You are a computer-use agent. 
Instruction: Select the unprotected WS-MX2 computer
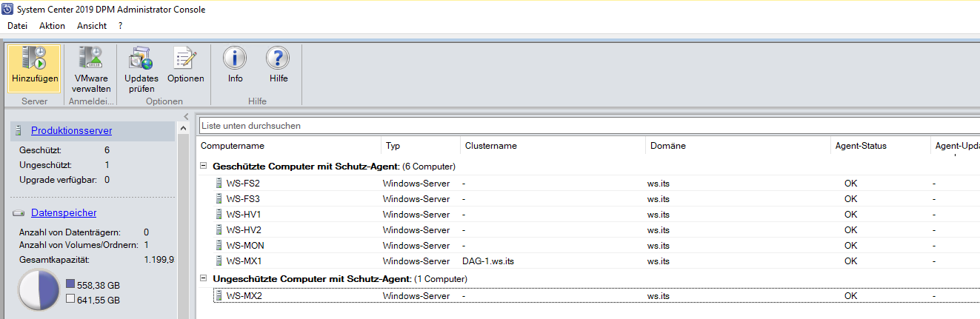point(244,296)
